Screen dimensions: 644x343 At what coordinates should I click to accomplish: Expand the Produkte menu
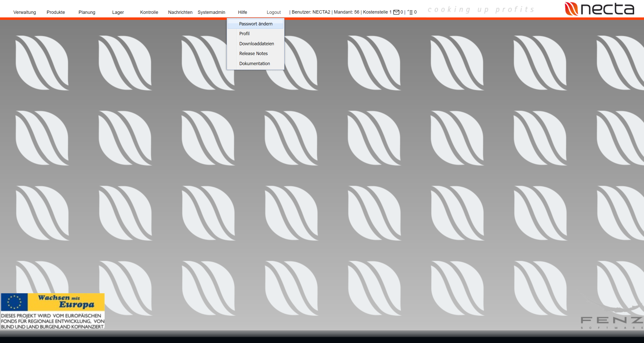pyautogui.click(x=56, y=12)
